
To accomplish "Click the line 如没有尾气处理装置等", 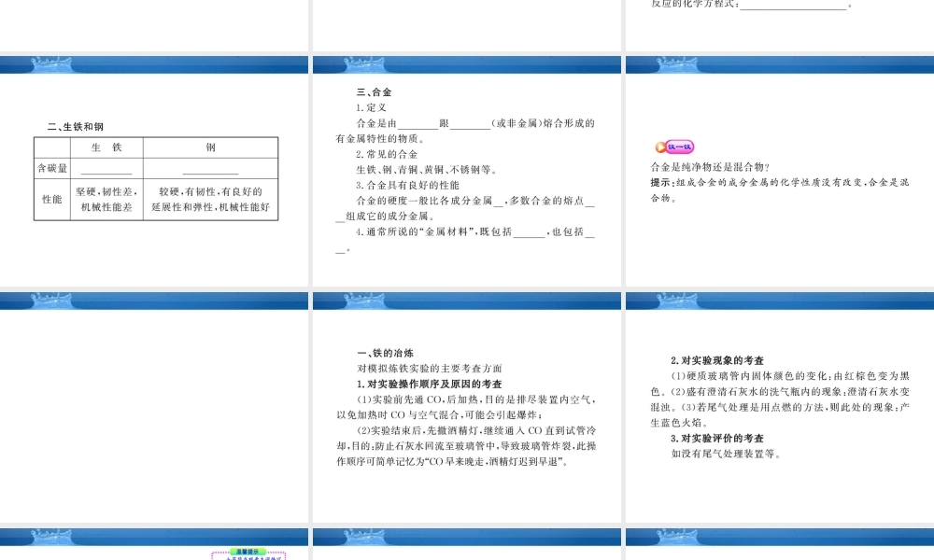I will click(x=726, y=455).
